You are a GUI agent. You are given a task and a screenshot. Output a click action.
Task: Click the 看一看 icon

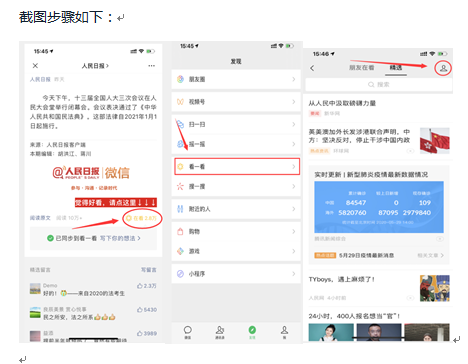180,166
